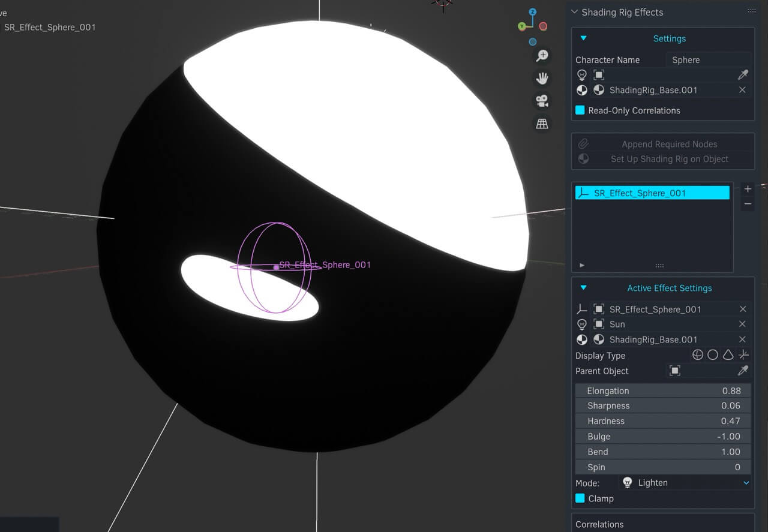Screen dimensions: 768x532
Task: Click Set Up Shading Rig on Object
Action: [663, 159]
